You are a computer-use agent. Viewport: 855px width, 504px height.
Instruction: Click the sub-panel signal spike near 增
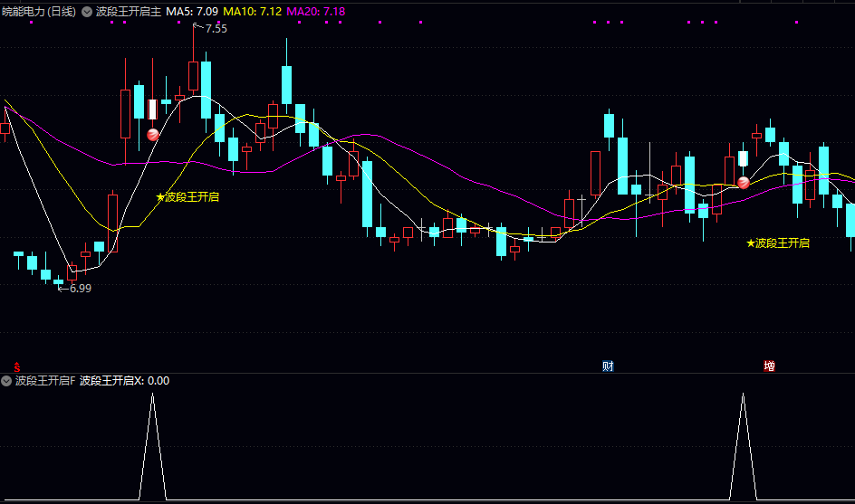coord(744,446)
